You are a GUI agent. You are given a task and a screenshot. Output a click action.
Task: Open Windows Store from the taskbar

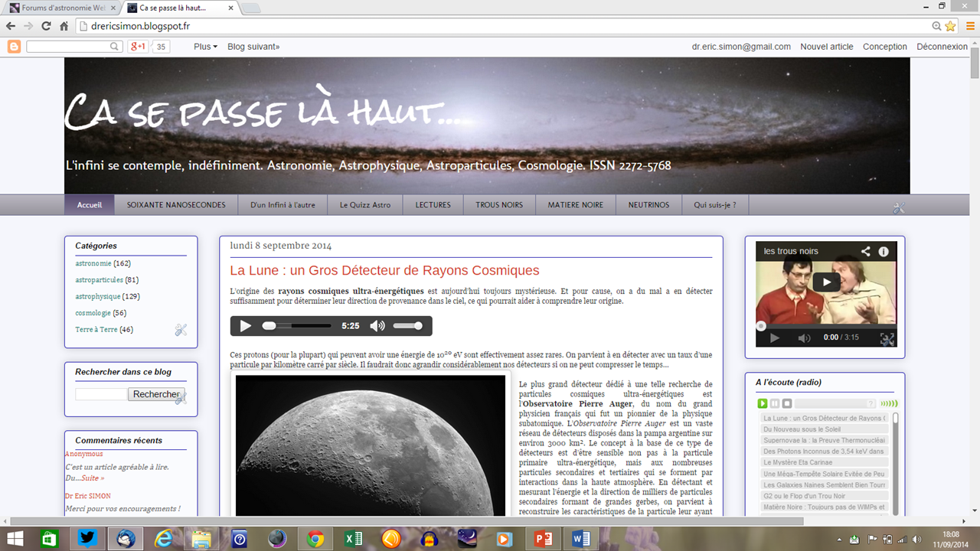[50, 539]
